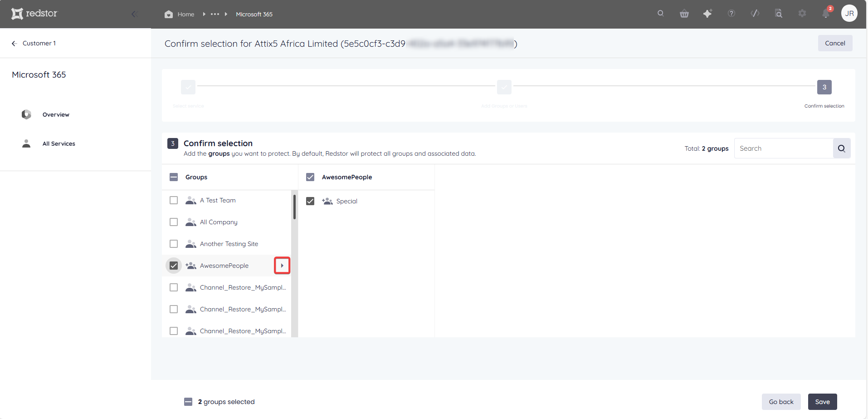The image size is (868, 419).
Task: Toggle the Groups select-all checkbox
Action: pos(174,177)
